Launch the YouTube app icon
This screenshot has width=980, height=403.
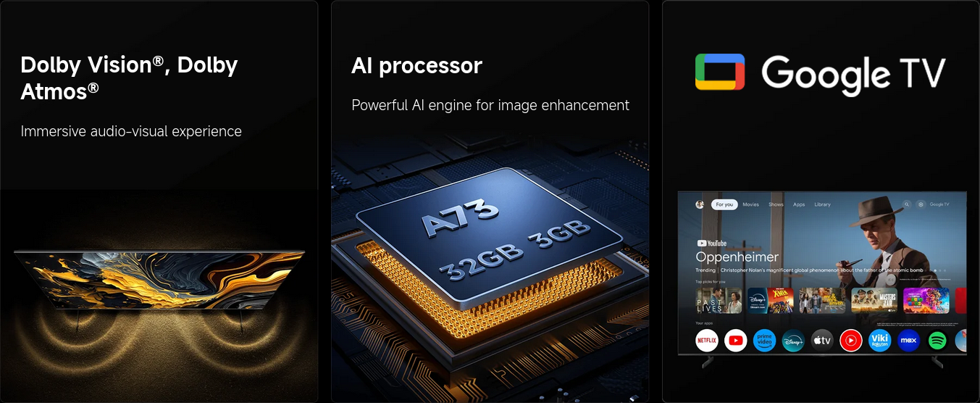click(x=735, y=340)
